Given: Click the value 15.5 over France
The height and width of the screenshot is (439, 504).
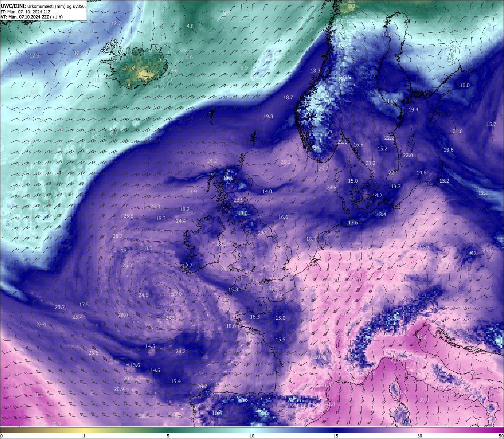Looking at the screenshot, I should [x=280, y=340].
